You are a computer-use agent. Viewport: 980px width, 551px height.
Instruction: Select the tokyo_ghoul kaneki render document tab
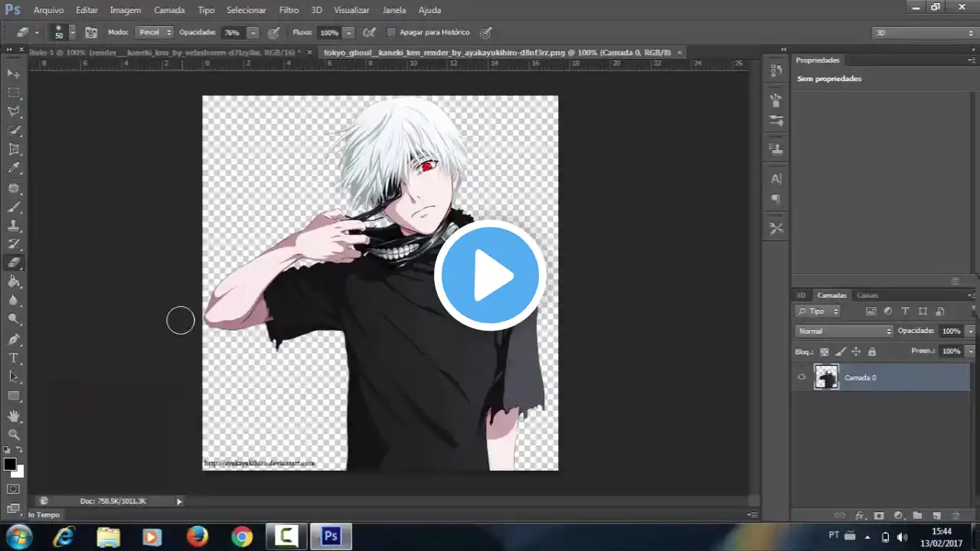click(x=496, y=52)
